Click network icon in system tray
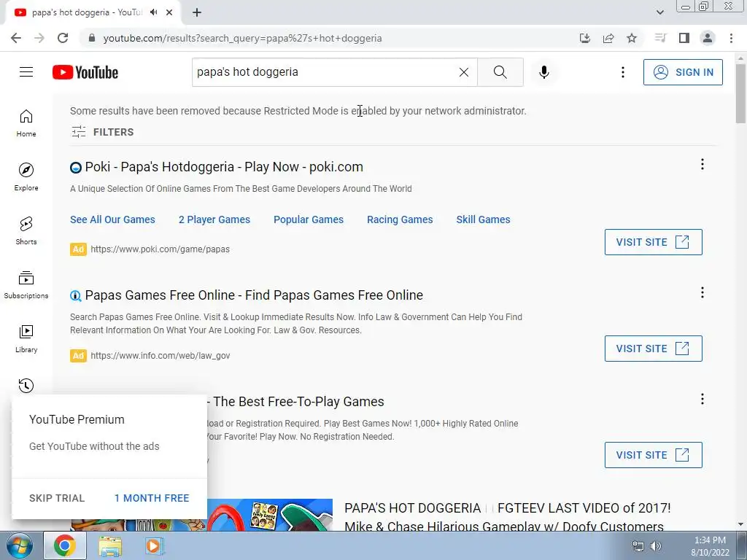The height and width of the screenshot is (560, 747). (x=638, y=545)
